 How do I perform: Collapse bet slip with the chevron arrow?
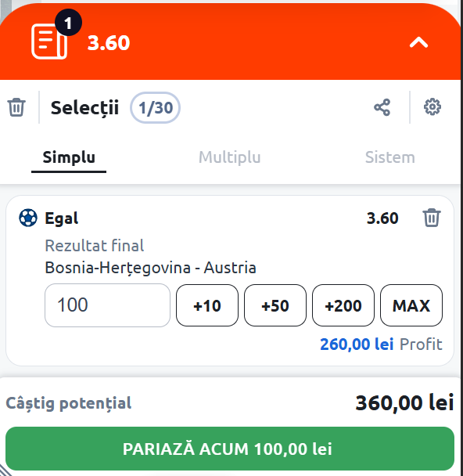click(418, 42)
